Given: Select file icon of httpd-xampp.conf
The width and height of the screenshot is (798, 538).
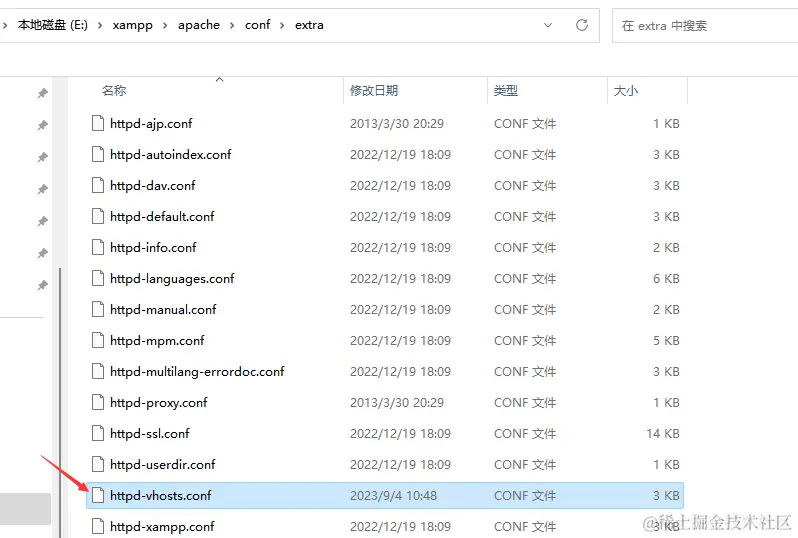Looking at the screenshot, I should (98, 526).
